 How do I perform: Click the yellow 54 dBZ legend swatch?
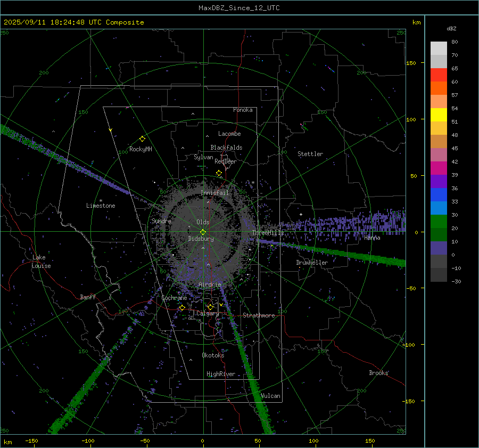tap(439, 115)
